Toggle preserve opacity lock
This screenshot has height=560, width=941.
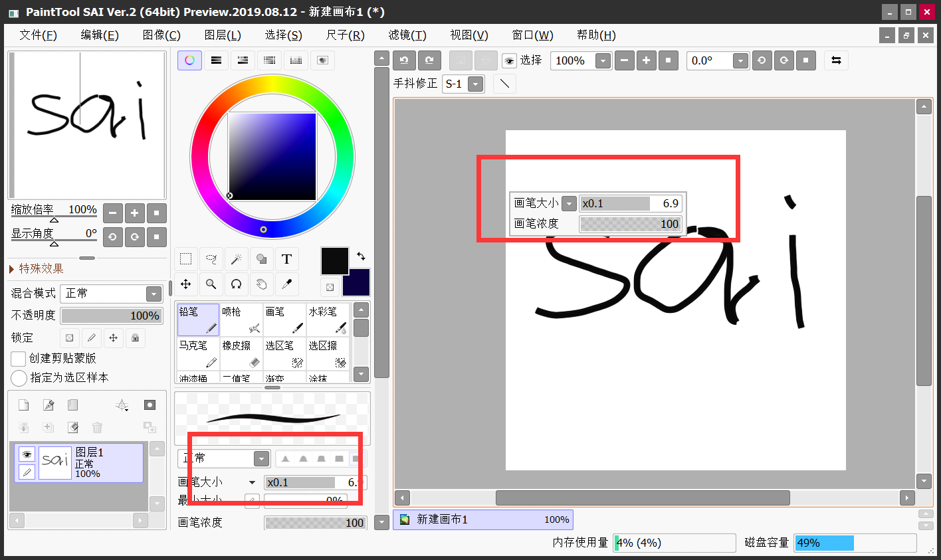pos(70,337)
